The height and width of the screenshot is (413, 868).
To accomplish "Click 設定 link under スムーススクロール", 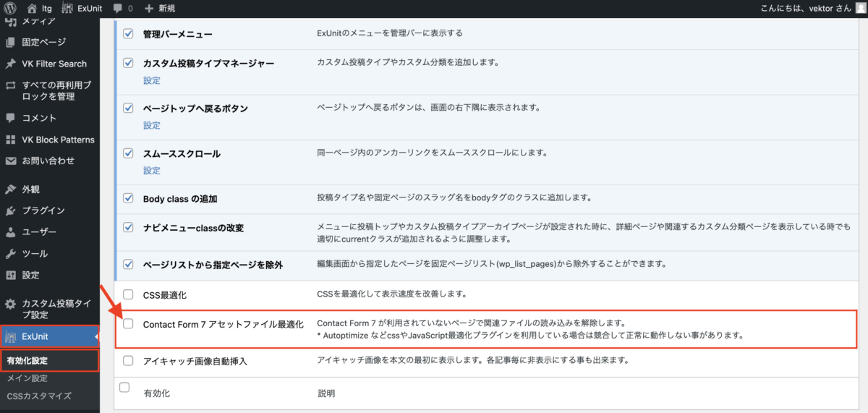I will coord(151,171).
